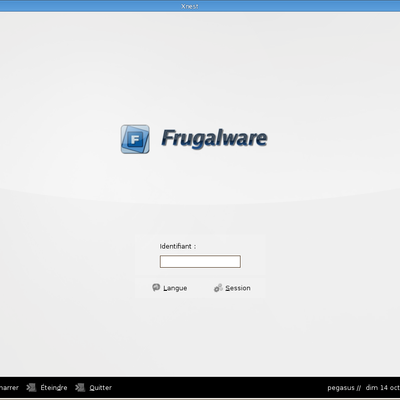The image size is (400, 400).
Task: Click the Xnest window title bar
Action: point(200,6)
